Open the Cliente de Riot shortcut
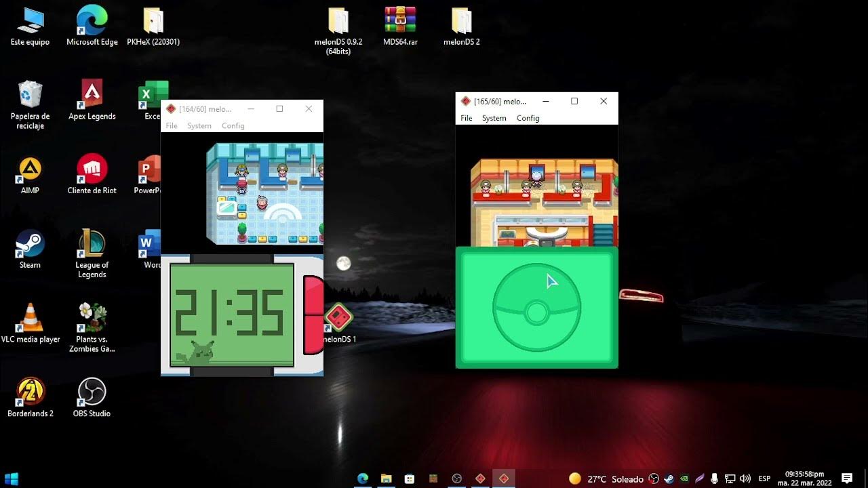This screenshot has width=868, height=488. click(92, 175)
